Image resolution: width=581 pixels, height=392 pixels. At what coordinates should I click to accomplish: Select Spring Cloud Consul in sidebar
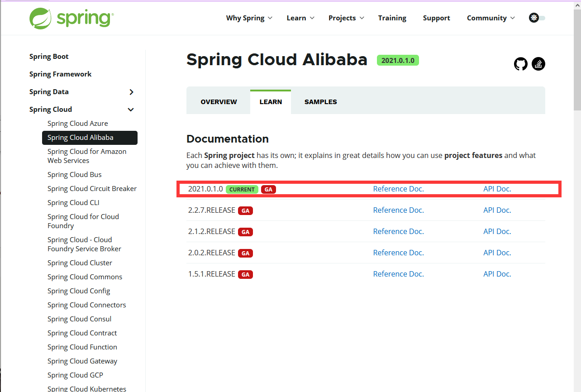[x=79, y=319]
